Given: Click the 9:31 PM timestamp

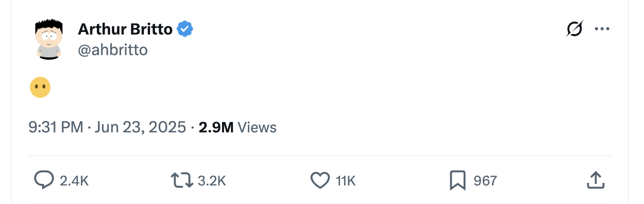Looking at the screenshot, I should click(x=56, y=127).
